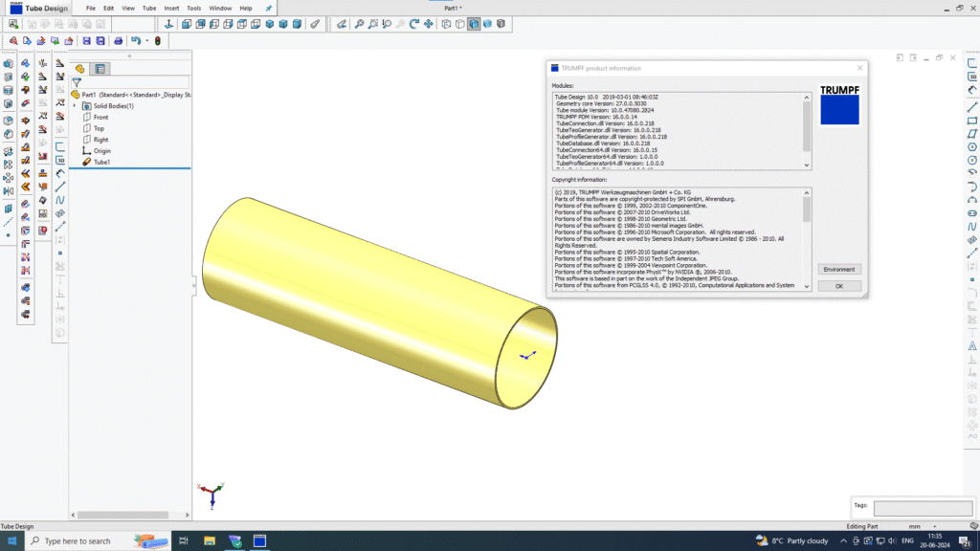Click the Pan view arrows icon

(x=428, y=25)
